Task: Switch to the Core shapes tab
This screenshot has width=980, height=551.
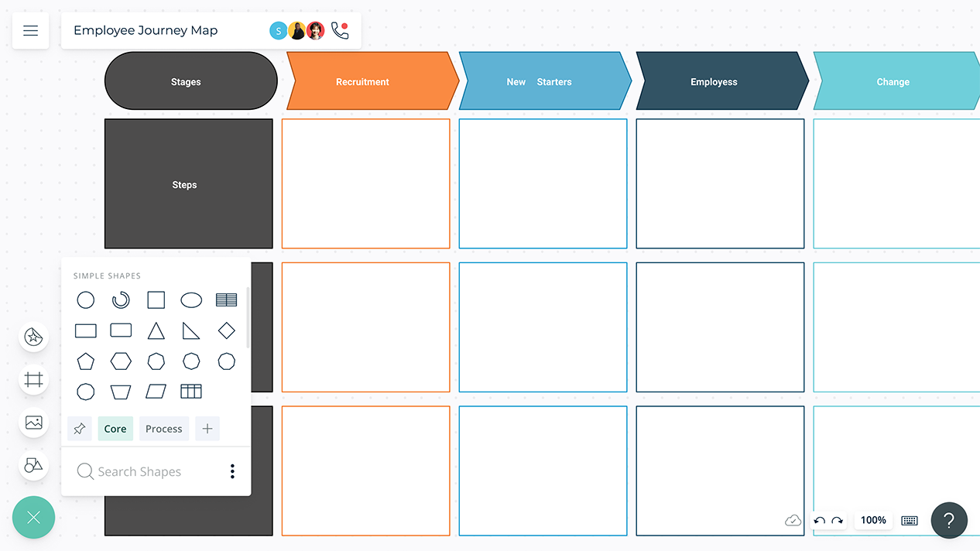Action: coord(115,429)
